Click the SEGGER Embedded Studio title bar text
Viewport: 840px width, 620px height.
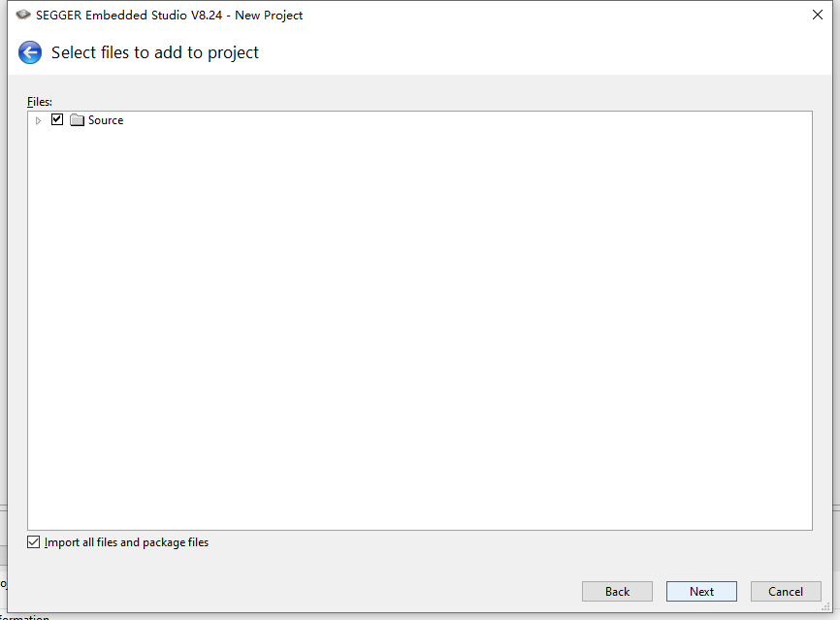click(170, 15)
